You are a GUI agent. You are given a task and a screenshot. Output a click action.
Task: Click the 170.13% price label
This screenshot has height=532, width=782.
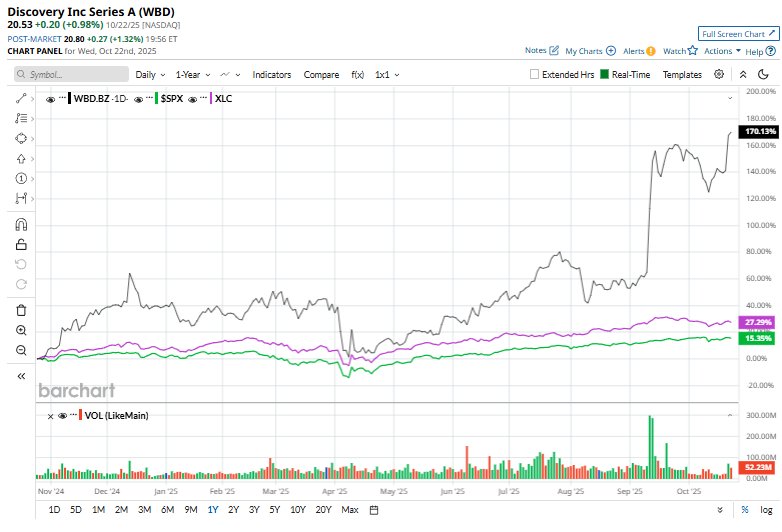[758, 131]
